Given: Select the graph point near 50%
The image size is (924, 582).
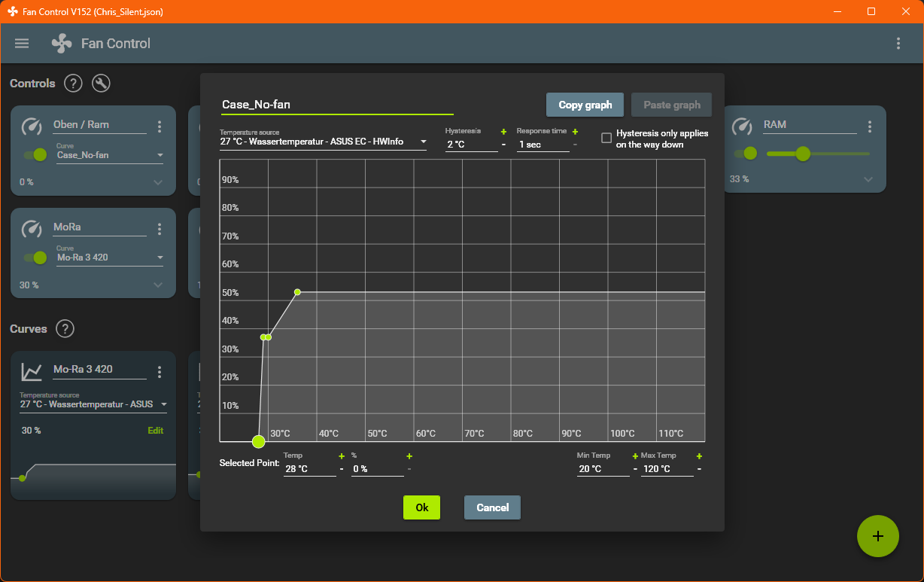Looking at the screenshot, I should pyautogui.click(x=297, y=291).
